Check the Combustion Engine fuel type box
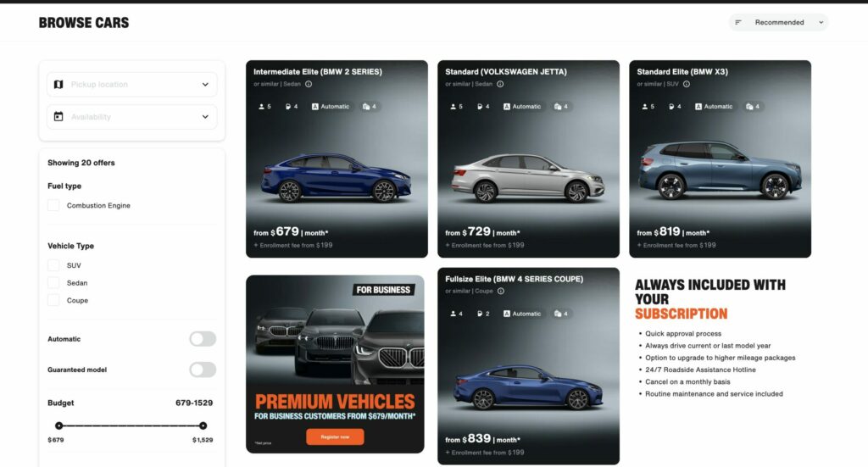The image size is (868, 467). point(53,205)
